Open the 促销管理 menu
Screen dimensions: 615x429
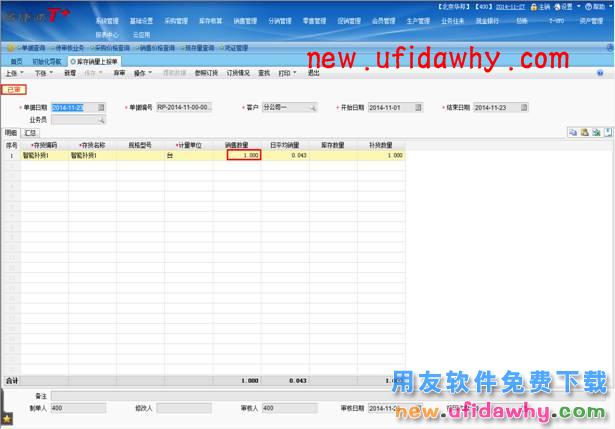(349, 21)
